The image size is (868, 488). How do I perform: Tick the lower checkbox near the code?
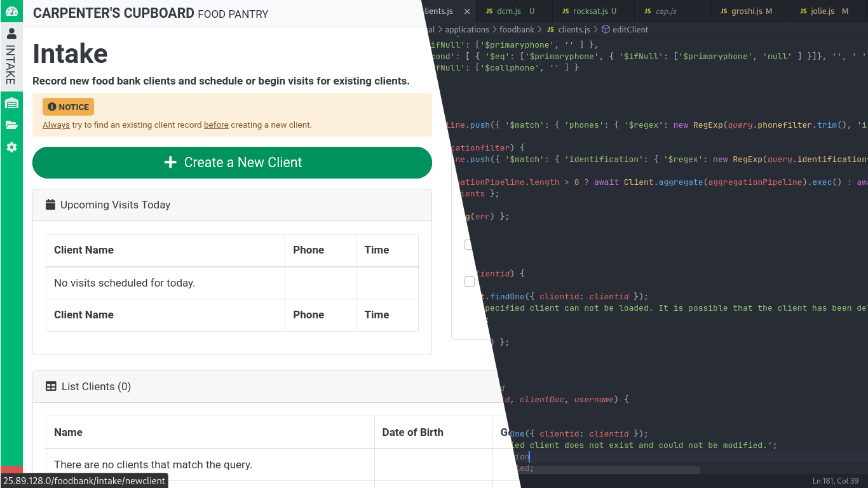[x=470, y=281]
